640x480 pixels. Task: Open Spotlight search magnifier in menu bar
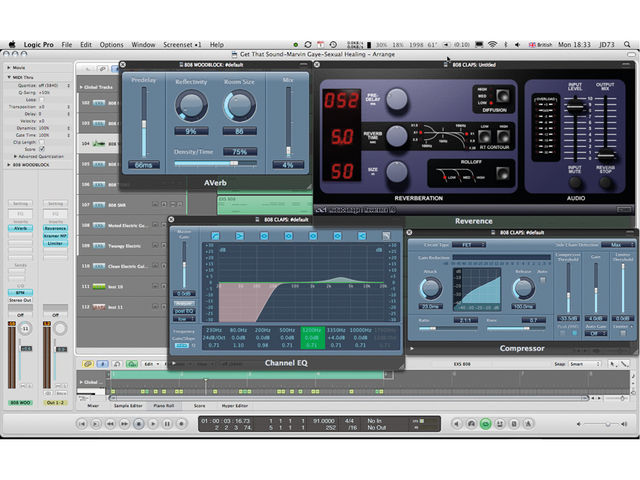click(627, 44)
